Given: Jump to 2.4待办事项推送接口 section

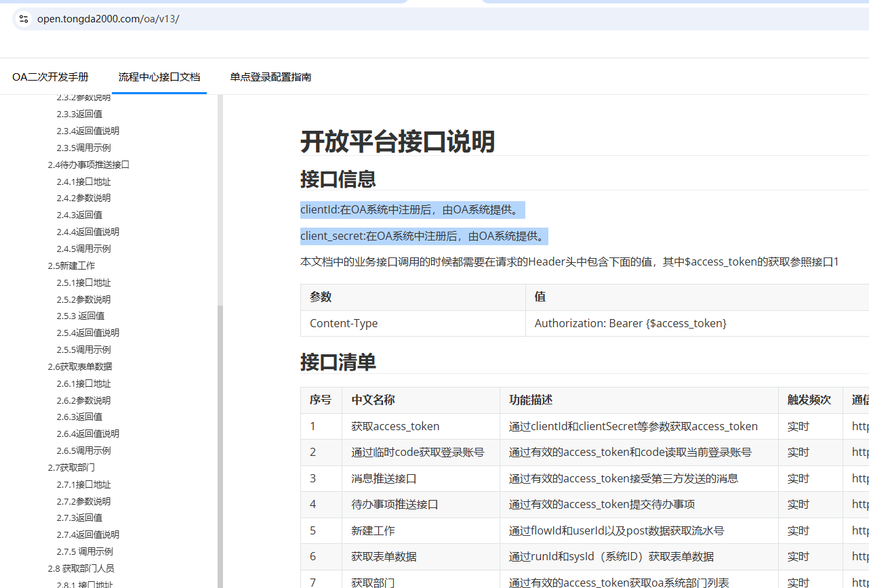Looking at the screenshot, I should click(x=88, y=165).
